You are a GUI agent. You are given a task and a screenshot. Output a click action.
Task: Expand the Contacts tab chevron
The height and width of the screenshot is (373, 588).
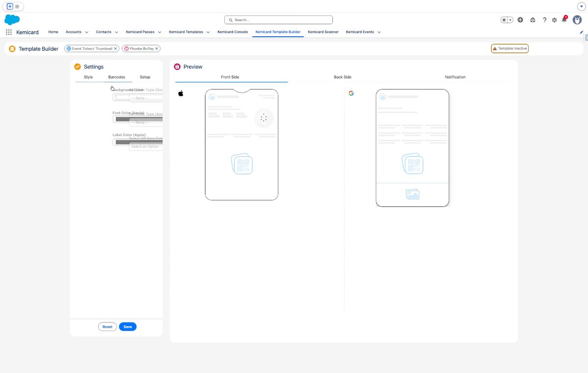click(117, 32)
